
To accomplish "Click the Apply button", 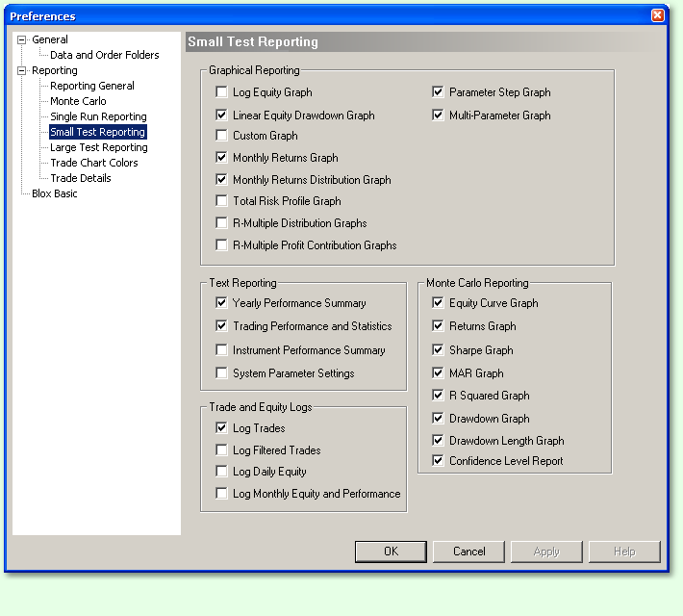I will pos(546,552).
